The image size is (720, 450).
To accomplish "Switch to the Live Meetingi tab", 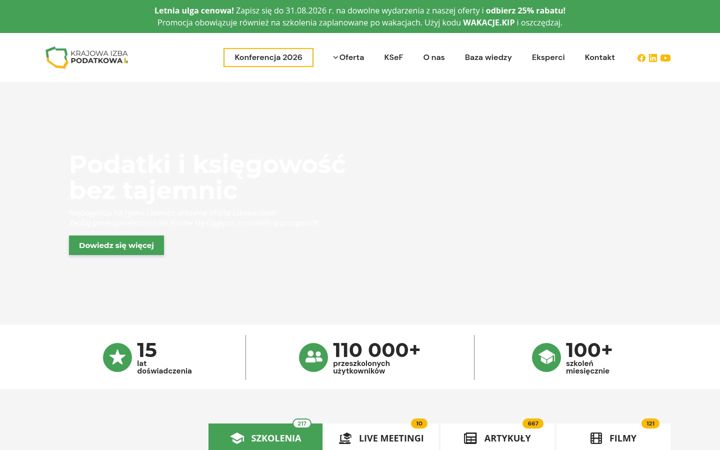I will 381,437.
